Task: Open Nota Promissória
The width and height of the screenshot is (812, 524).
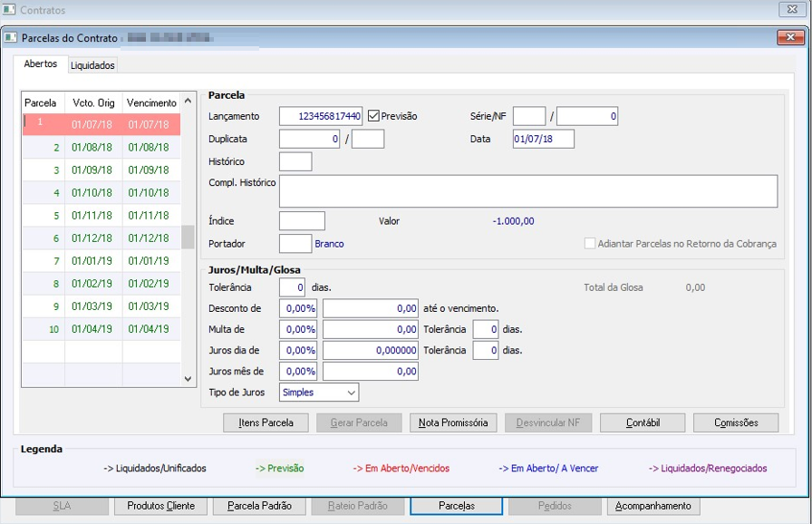Action: coord(453,422)
